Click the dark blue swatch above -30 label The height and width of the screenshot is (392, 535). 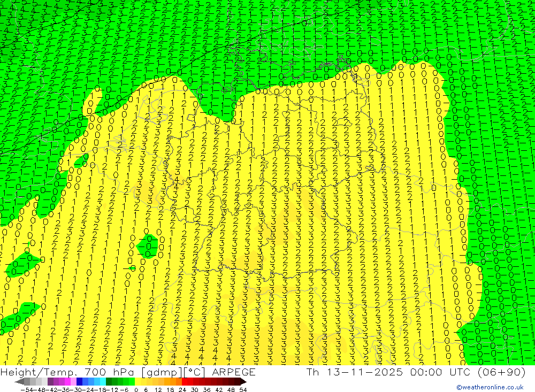point(80,382)
